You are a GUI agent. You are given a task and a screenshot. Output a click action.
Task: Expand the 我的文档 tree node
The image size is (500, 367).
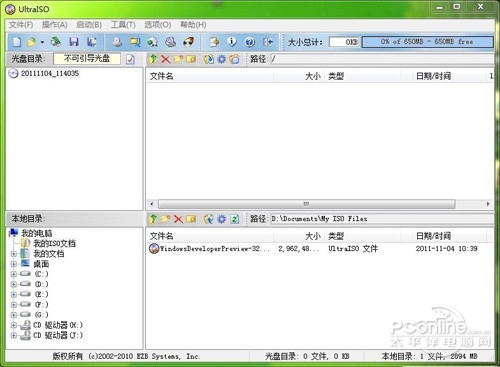pyautogui.click(x=14, y=254)
